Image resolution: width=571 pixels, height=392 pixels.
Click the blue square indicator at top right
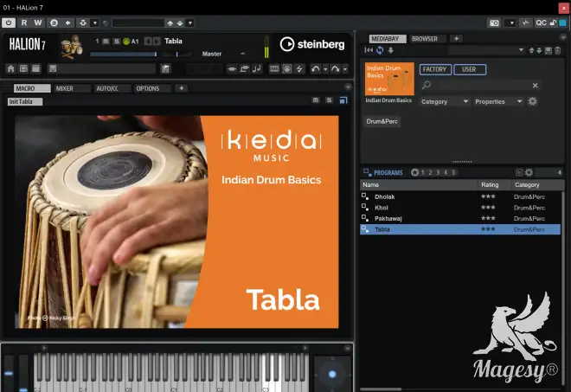(562, 23)
